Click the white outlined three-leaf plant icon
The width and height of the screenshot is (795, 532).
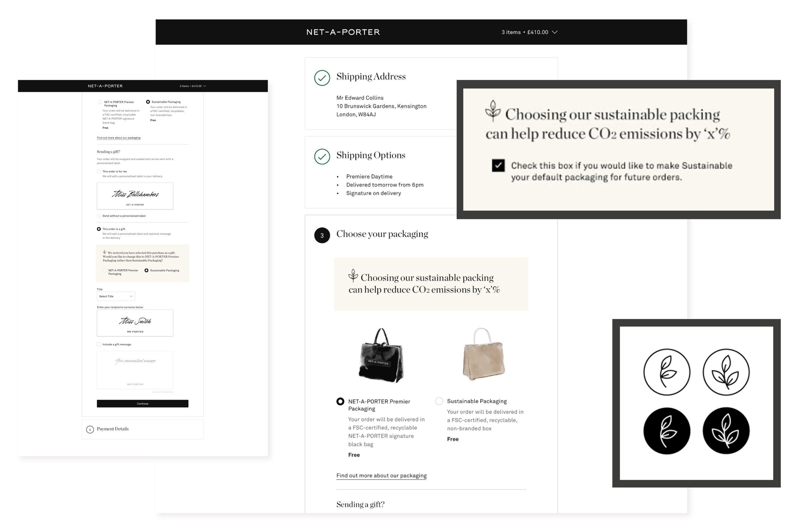[726, 372]
